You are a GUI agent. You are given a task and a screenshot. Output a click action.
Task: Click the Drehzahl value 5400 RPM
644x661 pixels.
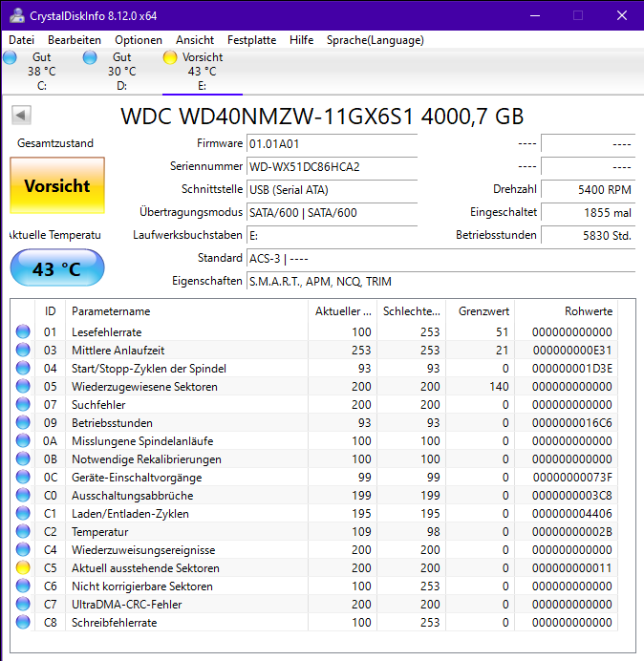(588, 190)
